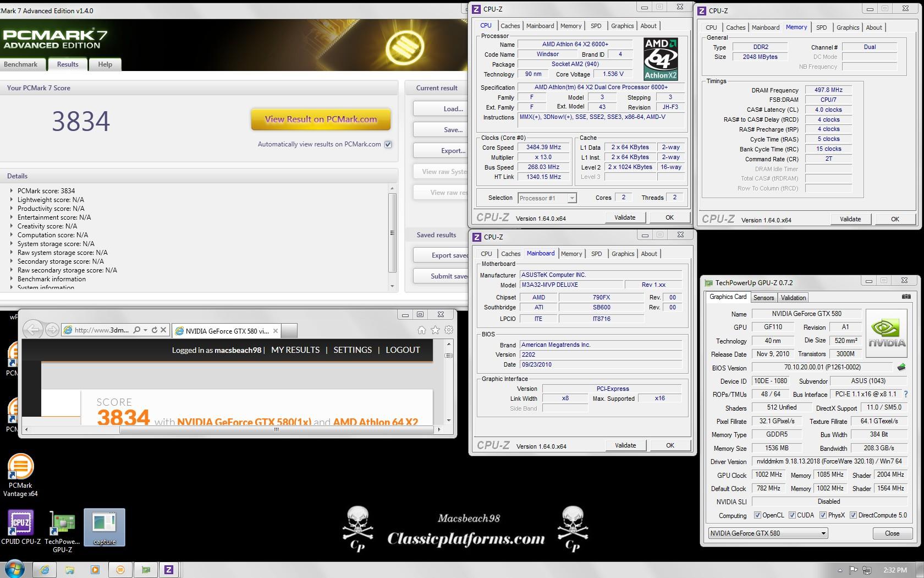Open the taskbar action center flag icon
The height and width of the screenshot is (578, 924).
(x=854, y=570)
